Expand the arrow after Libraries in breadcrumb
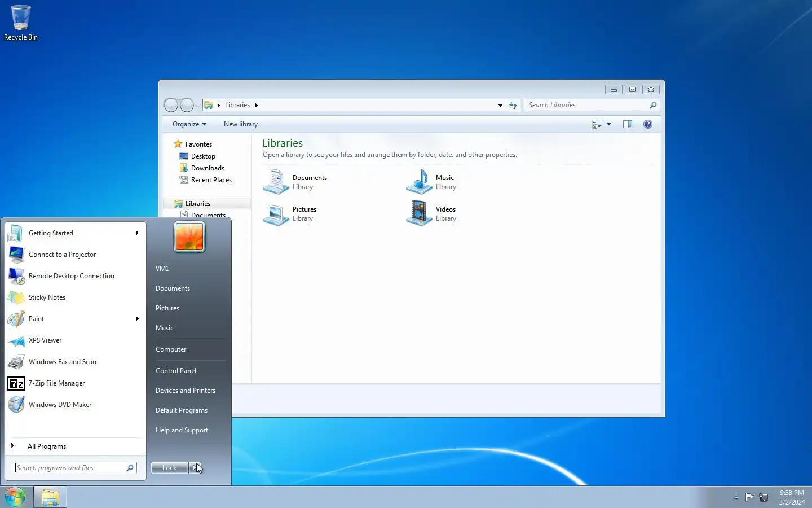This screenshot has height=508, width=812. click(256, 105)
